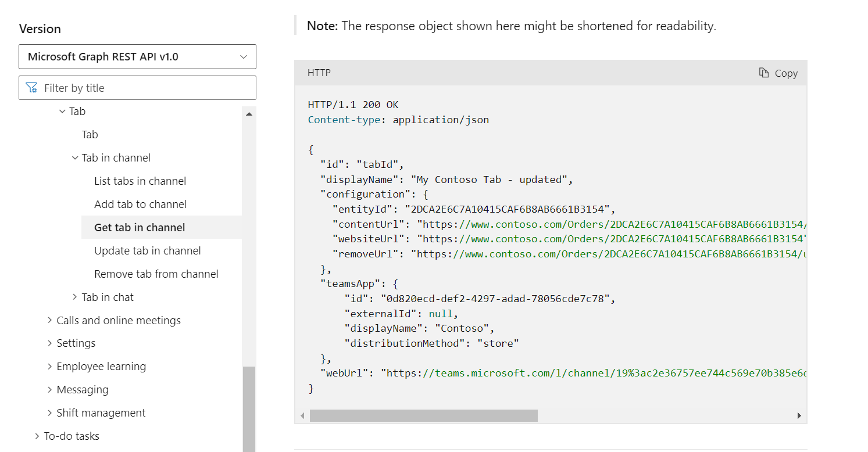Click the To-do tasks tree label
Screen dimensions: 868x452
pyautogui.click(x=72, y=436)
